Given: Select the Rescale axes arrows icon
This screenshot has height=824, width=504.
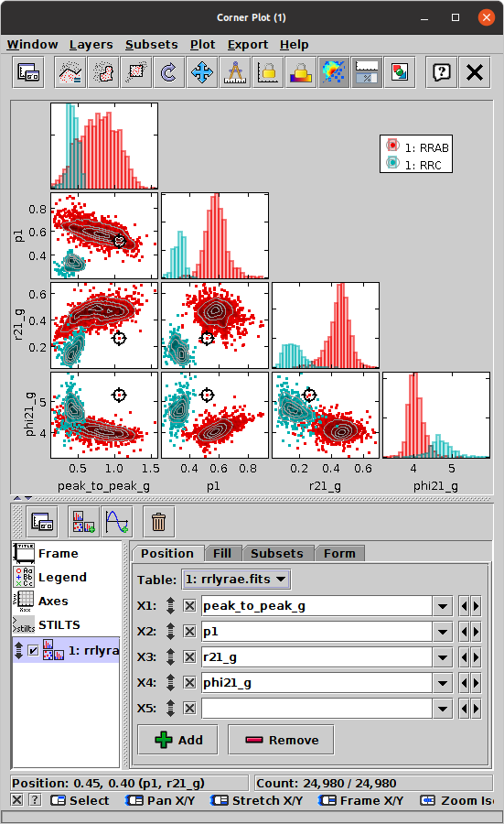Looking at the screenshot, I should tap(202, 72).
